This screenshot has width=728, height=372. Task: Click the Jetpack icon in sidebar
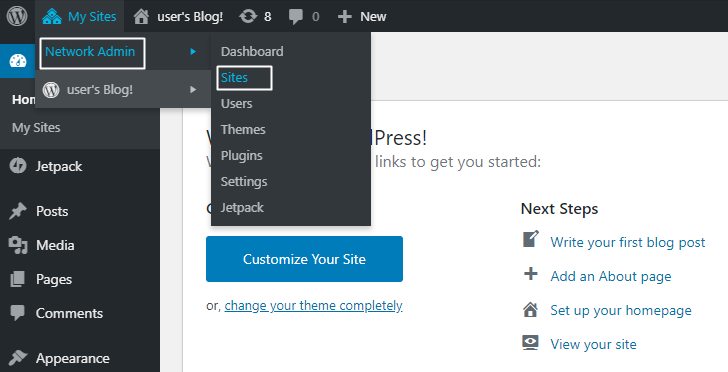[18, 166]
